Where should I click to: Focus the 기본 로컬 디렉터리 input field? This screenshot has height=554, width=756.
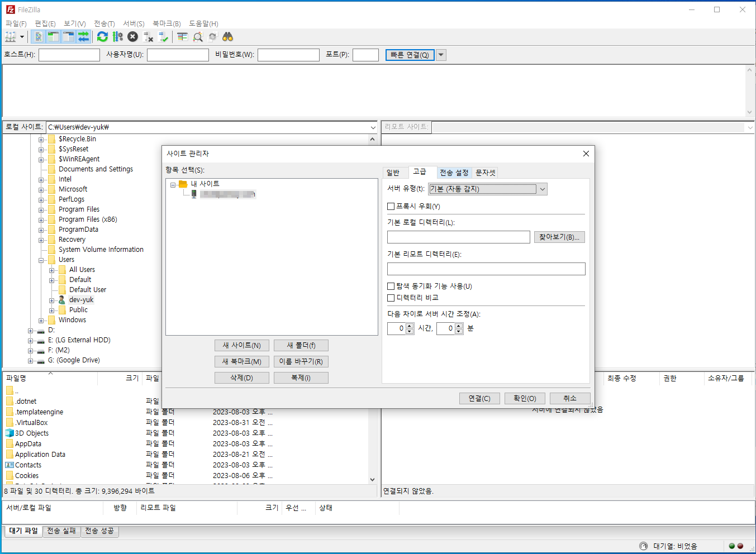[x=459, y=237]
